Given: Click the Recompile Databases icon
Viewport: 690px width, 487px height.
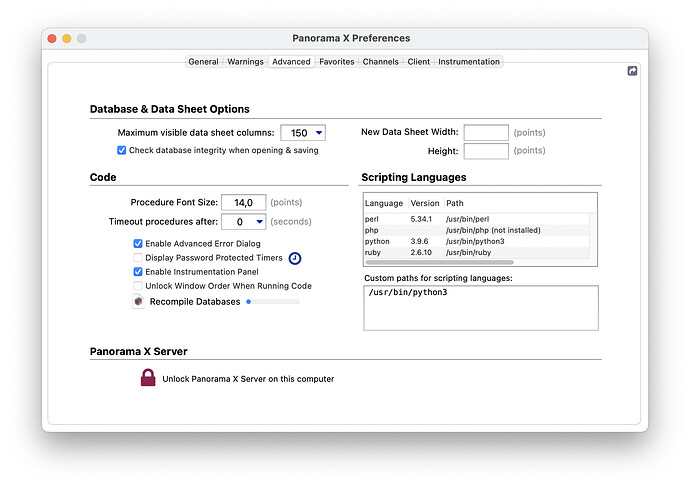Looking at the screenshot, I should point(138,301).
